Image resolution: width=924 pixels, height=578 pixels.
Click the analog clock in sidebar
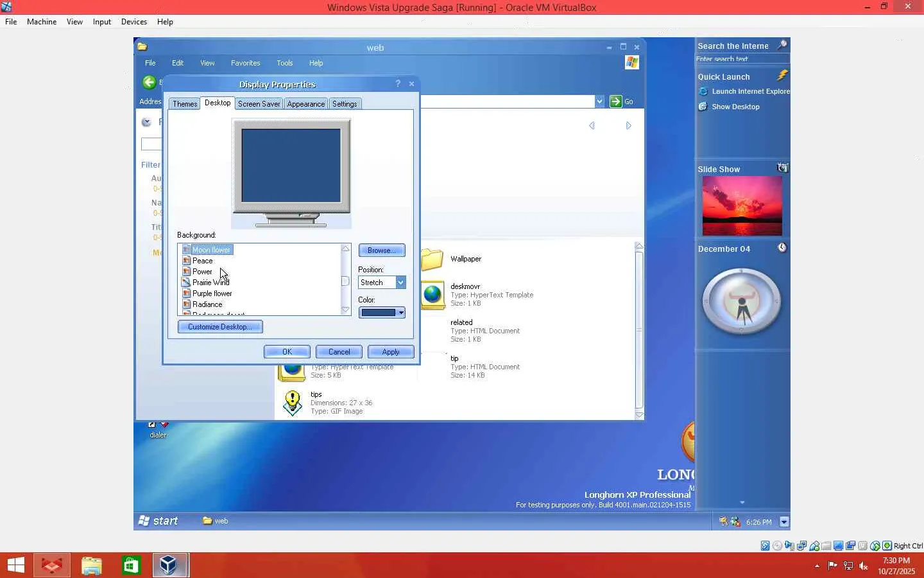pyautogui.click(x=742, y=301)
